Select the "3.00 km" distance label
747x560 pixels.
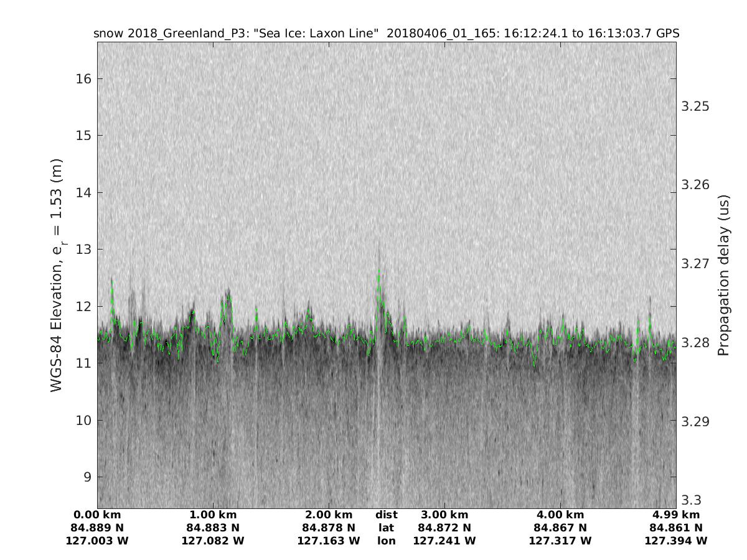tap(444, 515)
